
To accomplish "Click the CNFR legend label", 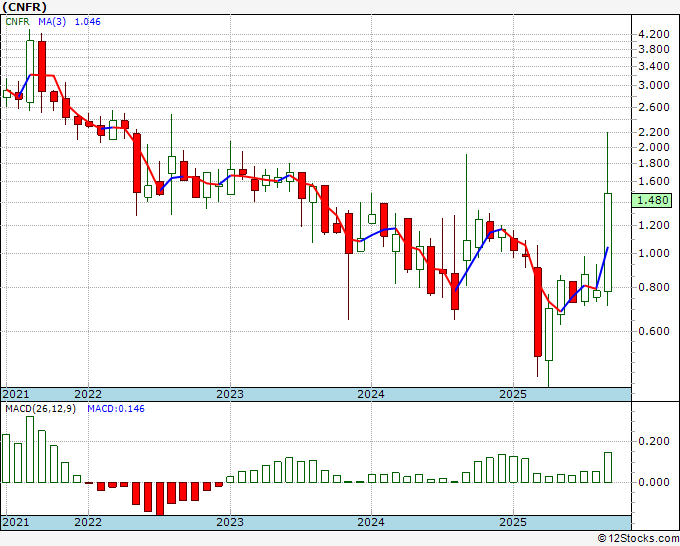I will pos(17,22).
